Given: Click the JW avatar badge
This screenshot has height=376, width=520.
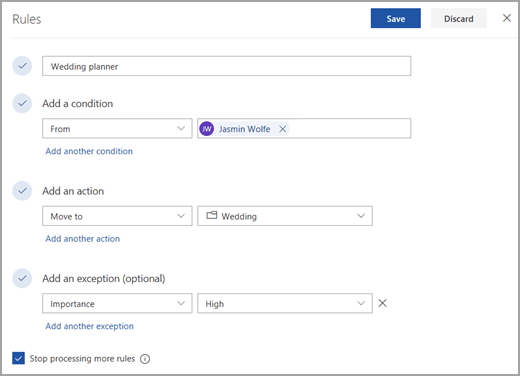Looking at the screenshot, I should click(207, 129).
